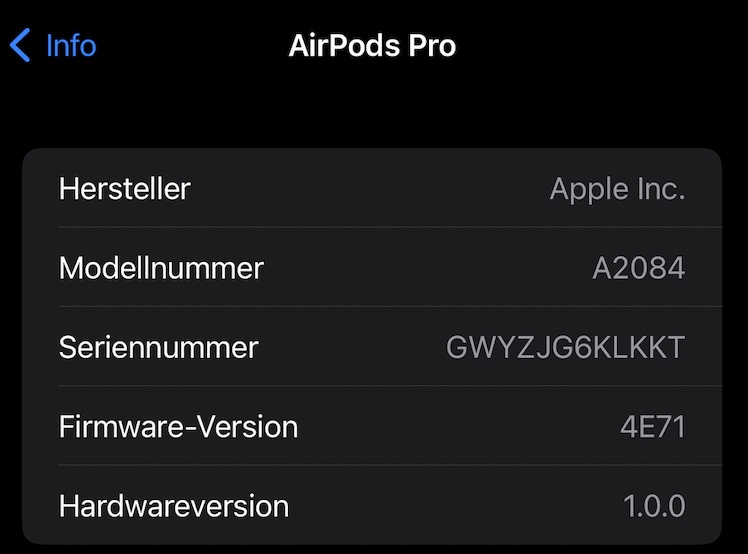Select the Firmware-Version label
This screenshot has height=554, width=748.
(x=178, y=426)
